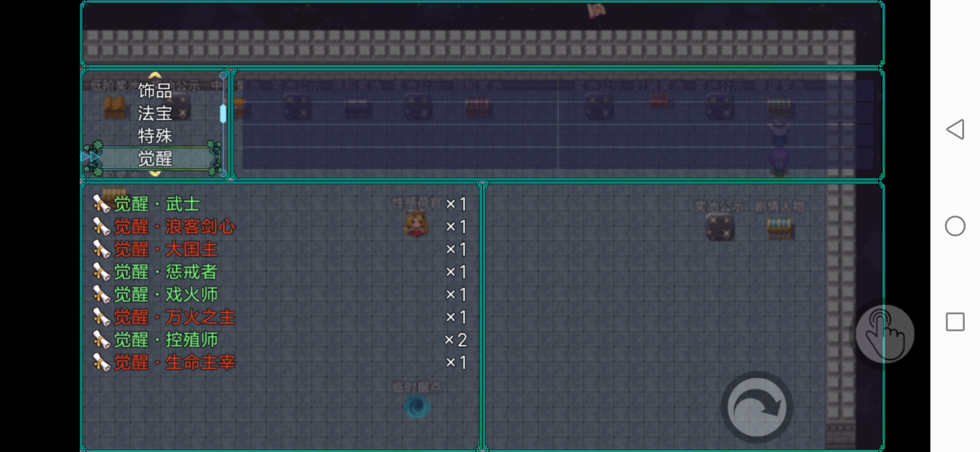Image resolution: width=980 pixels, height=452 pixels.
Task: Click scroll icon beside 觉醒·惩戒者
Action: pos(101,272)
